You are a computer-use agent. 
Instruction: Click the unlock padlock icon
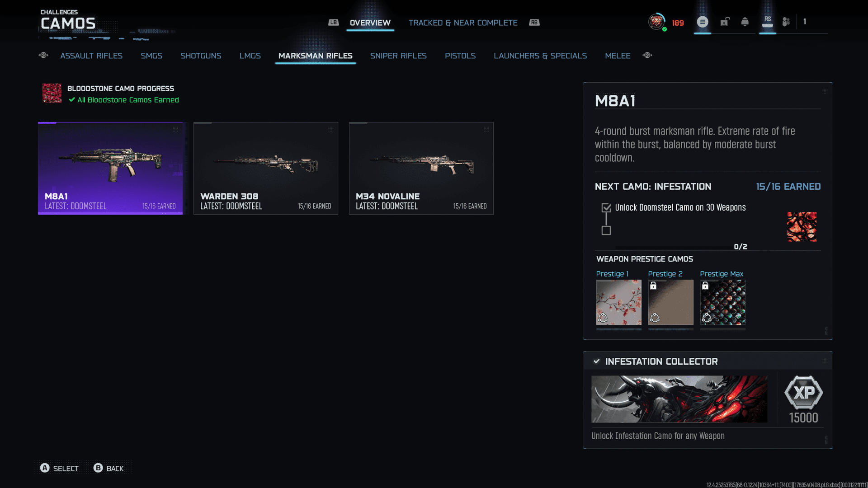tap(725, 22)
